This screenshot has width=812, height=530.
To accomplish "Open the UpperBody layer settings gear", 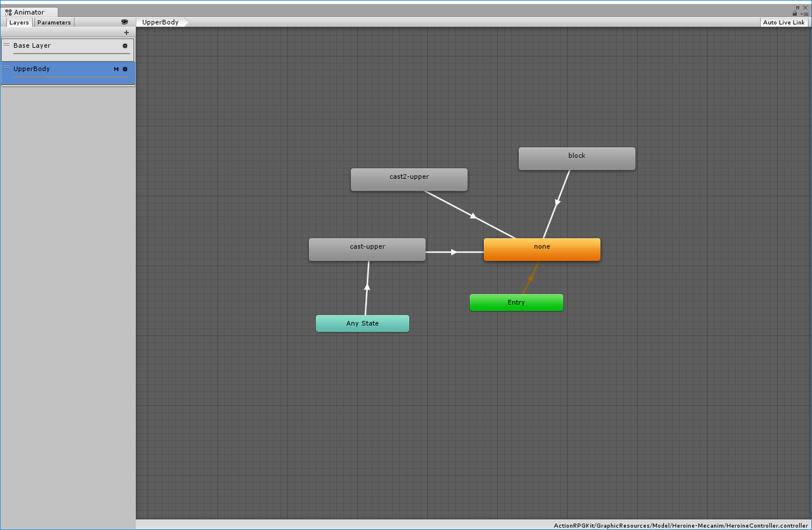I will (x=125, y=68).
